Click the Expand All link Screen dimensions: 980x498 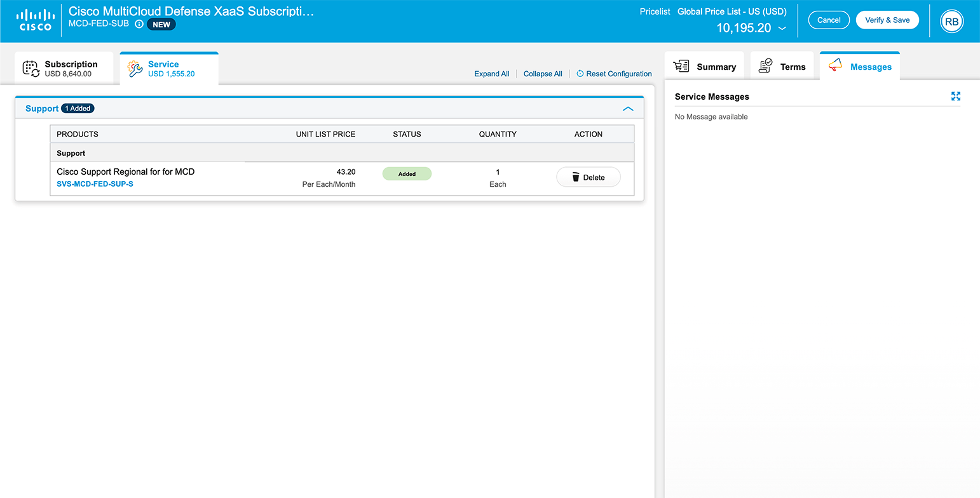coord(492,74)
